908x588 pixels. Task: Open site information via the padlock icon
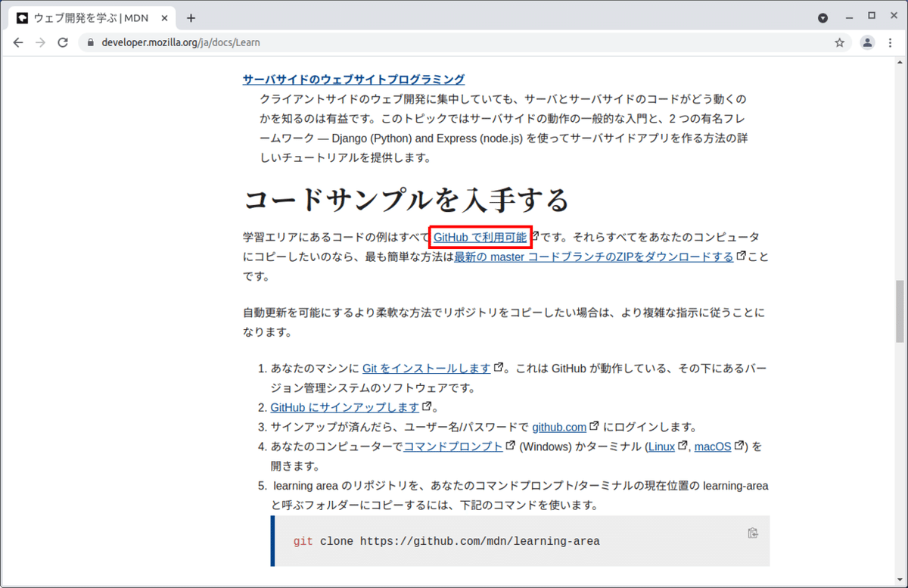pyautogui.click(x=90, y=43)
